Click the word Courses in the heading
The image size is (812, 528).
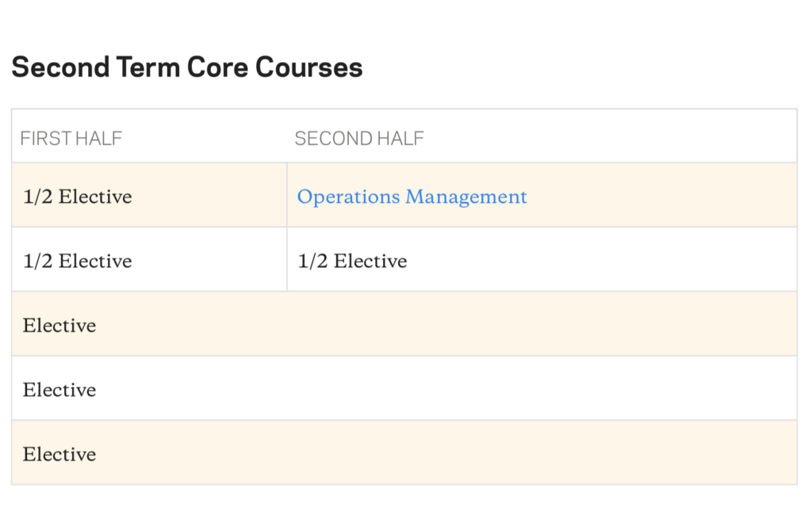click(x=308, y=67)
